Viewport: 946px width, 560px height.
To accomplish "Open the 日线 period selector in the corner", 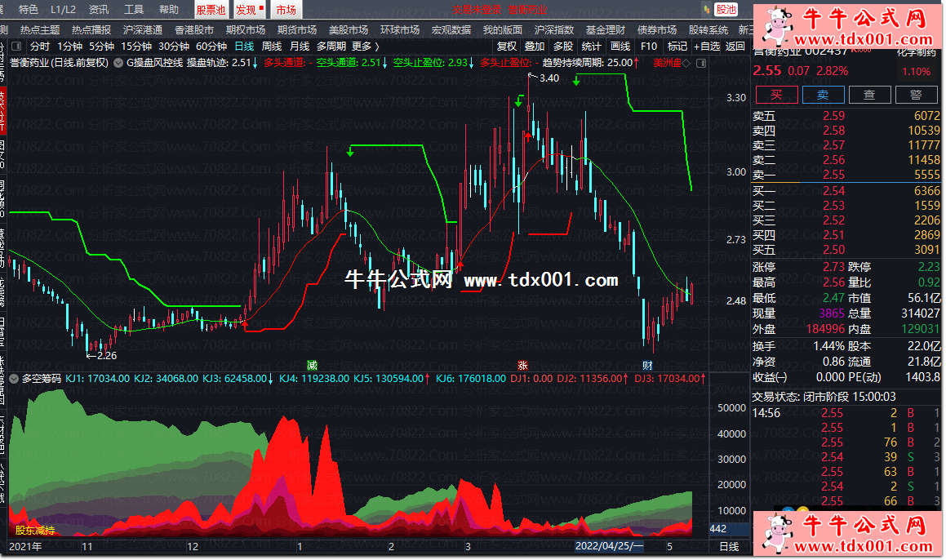I will (729, 546).
